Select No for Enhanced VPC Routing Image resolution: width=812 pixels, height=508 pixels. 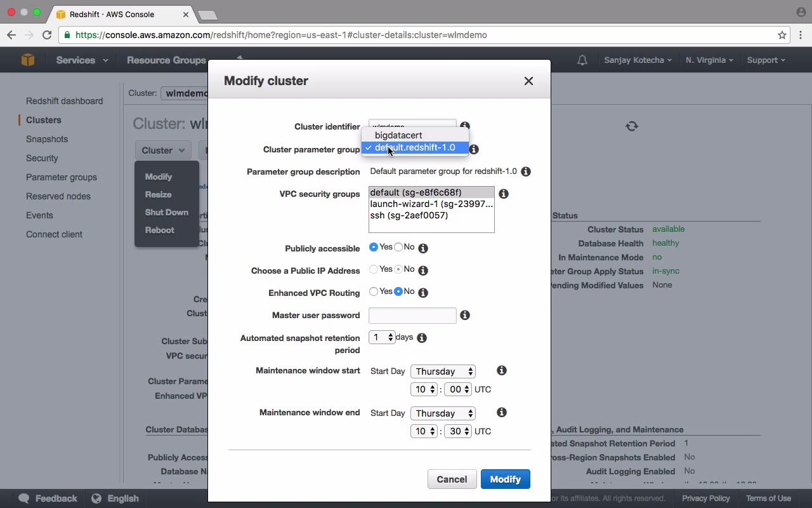(398, 291)
